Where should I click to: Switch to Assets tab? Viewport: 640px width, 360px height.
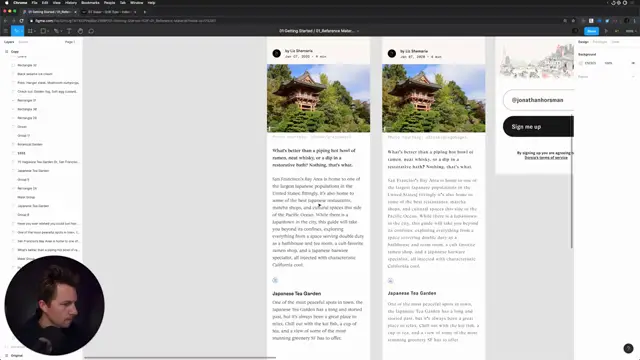[23, 42]
